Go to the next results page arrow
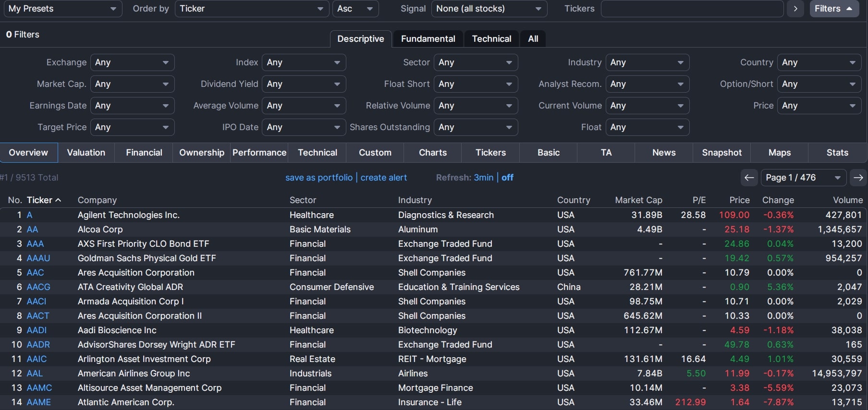Image resolution: width=868 pixels, height=410 pixels. click(x=858, y=178)
